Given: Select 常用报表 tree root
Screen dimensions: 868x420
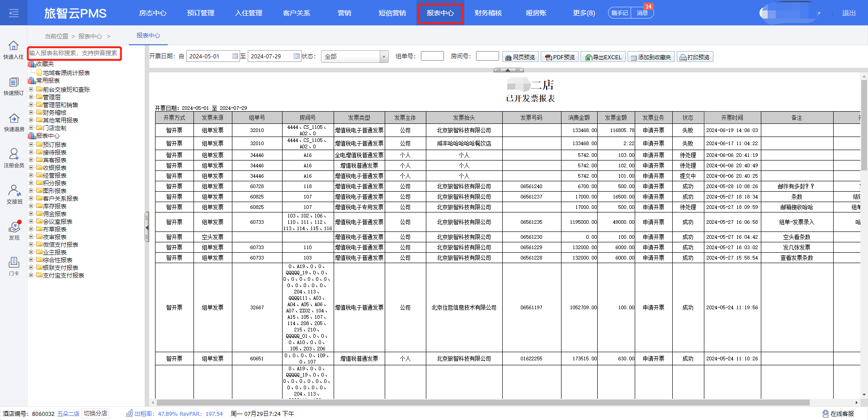Looking at the screenshot, I should tap(47, 80).
